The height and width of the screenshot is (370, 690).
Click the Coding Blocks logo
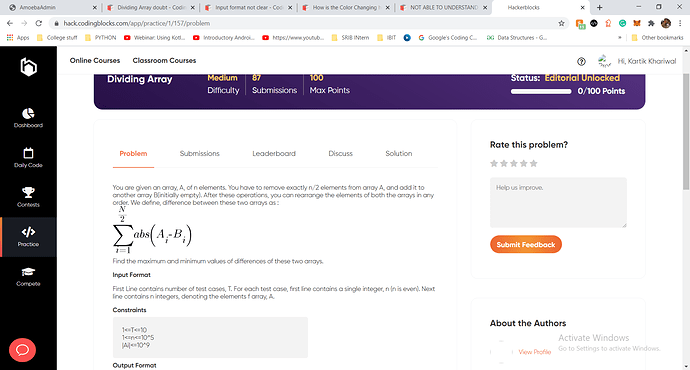29,67
